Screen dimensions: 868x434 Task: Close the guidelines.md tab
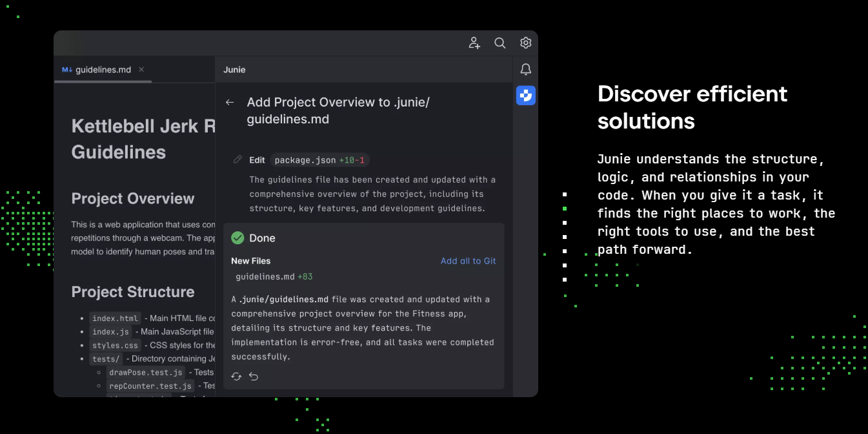click(141, 70)
